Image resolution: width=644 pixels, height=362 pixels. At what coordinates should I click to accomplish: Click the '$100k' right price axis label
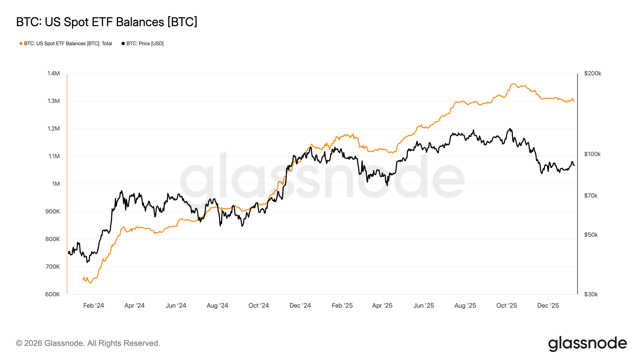[x=592, y=154]
